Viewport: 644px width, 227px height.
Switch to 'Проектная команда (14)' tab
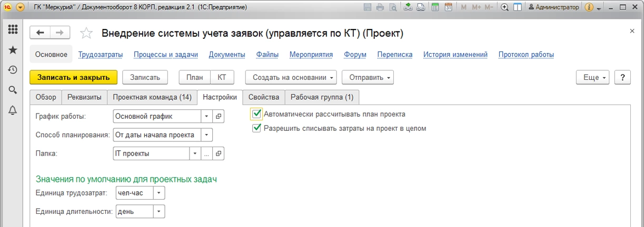(x=152, y=97)
